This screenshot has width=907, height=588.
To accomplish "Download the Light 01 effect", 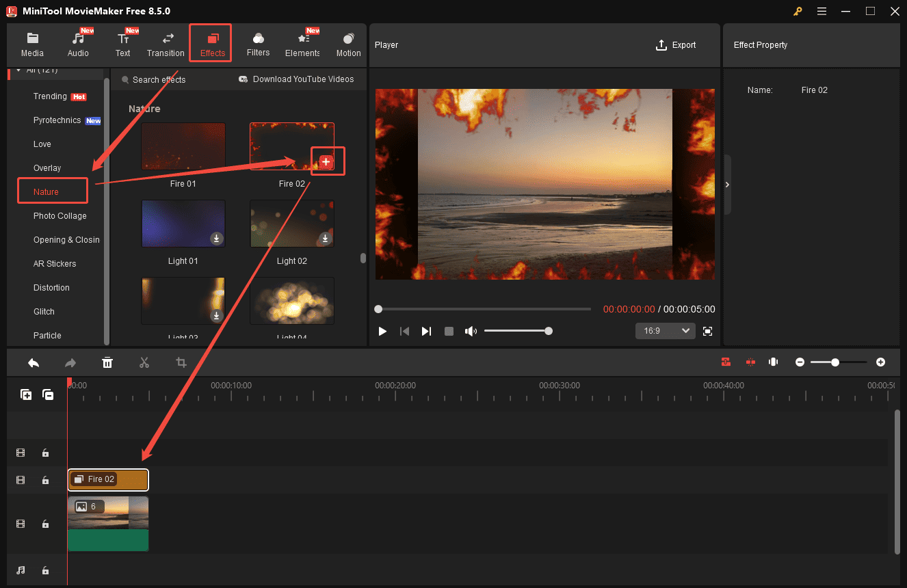I will click(x=216, y=239).
